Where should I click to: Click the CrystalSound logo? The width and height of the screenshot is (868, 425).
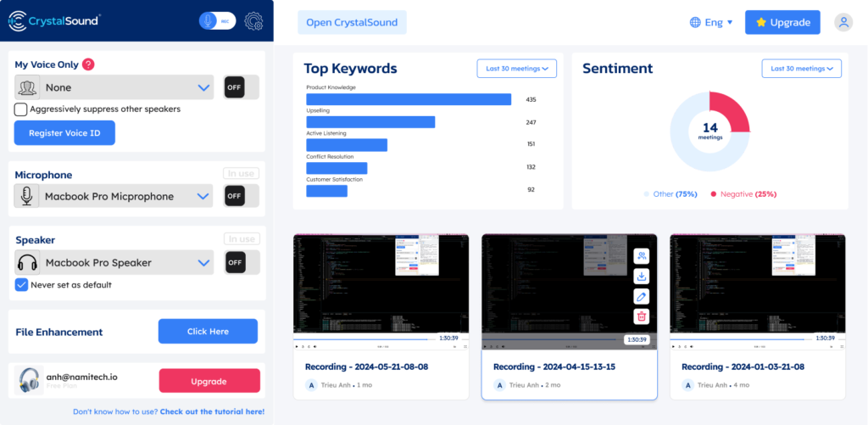tap(53, 22)
